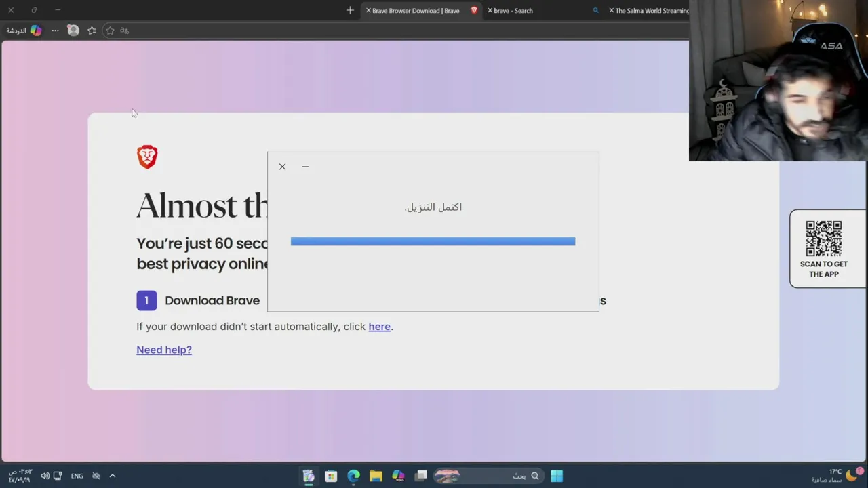Open File Explorer in taskbar
Viewport: 868px width, 488px height.
tap(376, 476)
